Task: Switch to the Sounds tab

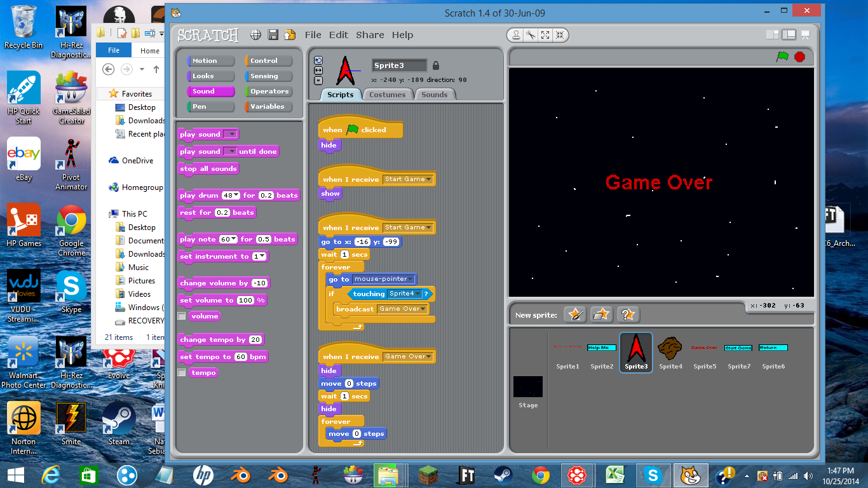Action: (434, 94)
